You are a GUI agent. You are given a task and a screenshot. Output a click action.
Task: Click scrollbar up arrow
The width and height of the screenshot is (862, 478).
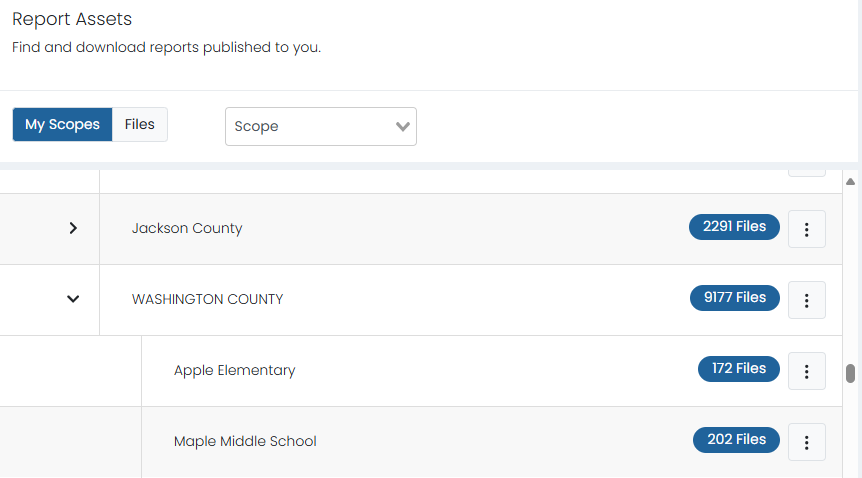[850, 182]
